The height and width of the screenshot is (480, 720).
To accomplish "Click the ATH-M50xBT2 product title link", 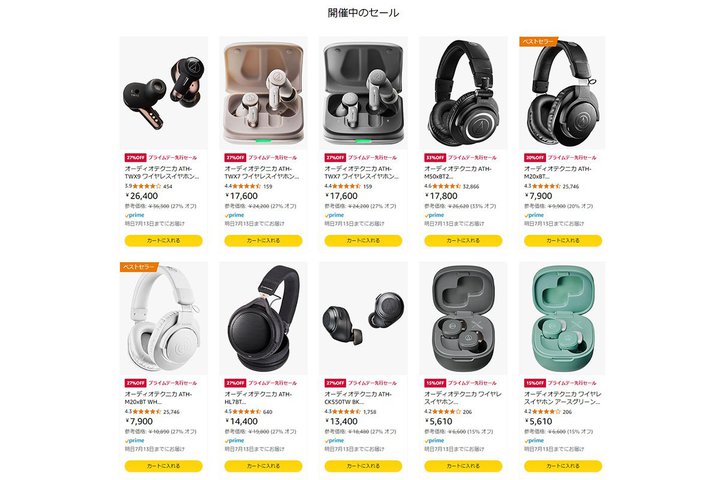I will pyautogui.click(x=458, y=172).
